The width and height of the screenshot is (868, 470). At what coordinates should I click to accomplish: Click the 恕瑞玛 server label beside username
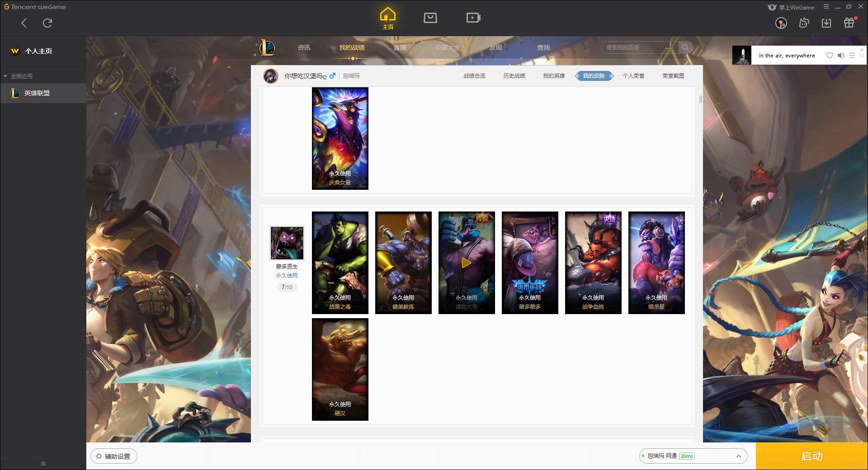pos(351,76)
